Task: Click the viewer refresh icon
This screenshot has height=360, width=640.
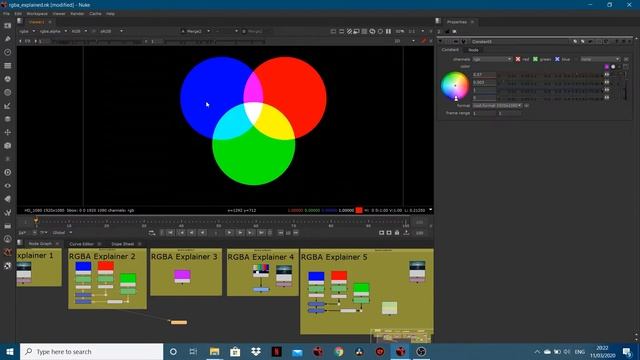Action: (372, 31)
